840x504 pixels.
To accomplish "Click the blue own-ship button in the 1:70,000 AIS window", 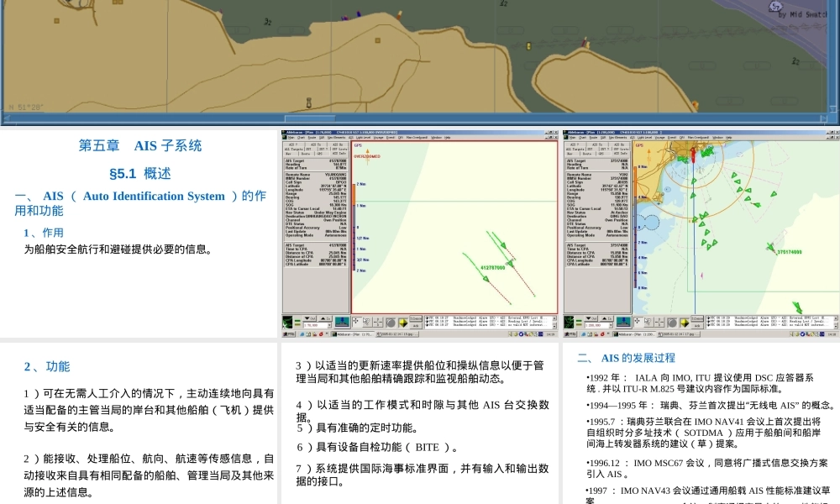I will pyautogui.click(x=342, y=322).
